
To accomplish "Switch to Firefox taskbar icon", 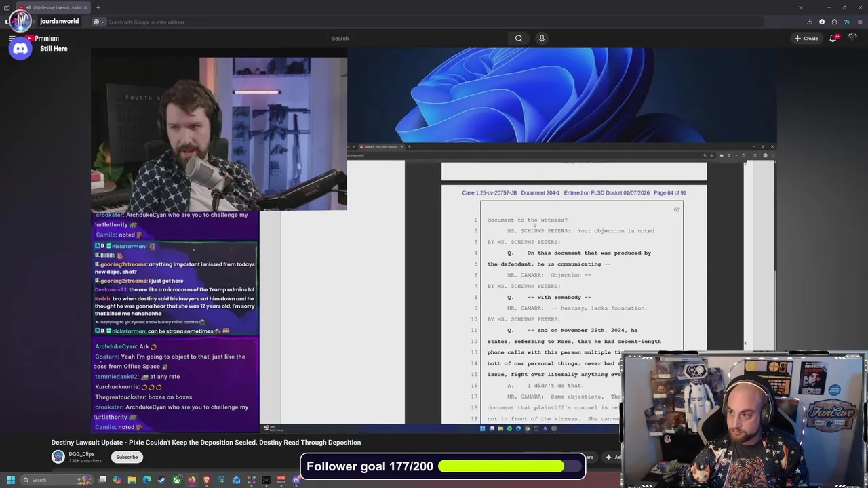I will 192,480.
